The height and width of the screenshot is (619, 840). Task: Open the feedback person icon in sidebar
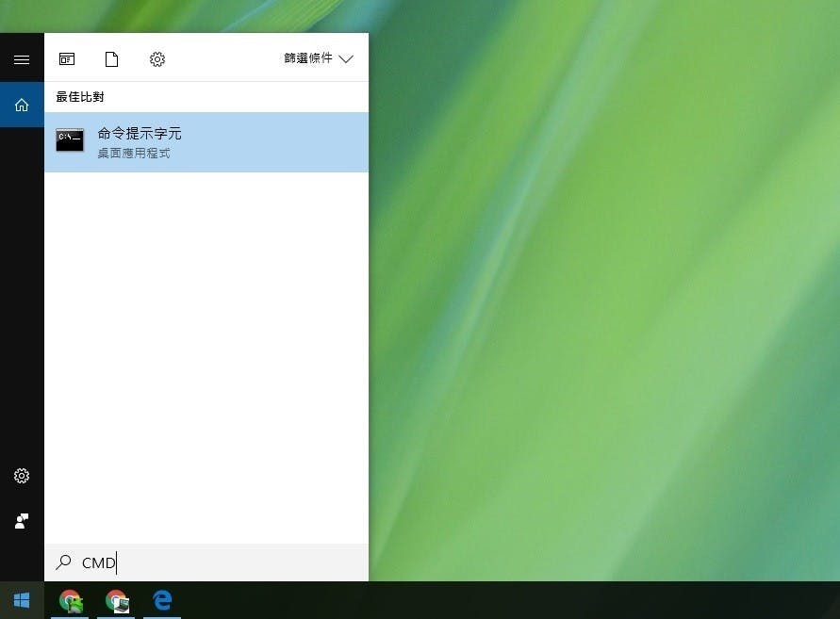[x=22, y=520]
